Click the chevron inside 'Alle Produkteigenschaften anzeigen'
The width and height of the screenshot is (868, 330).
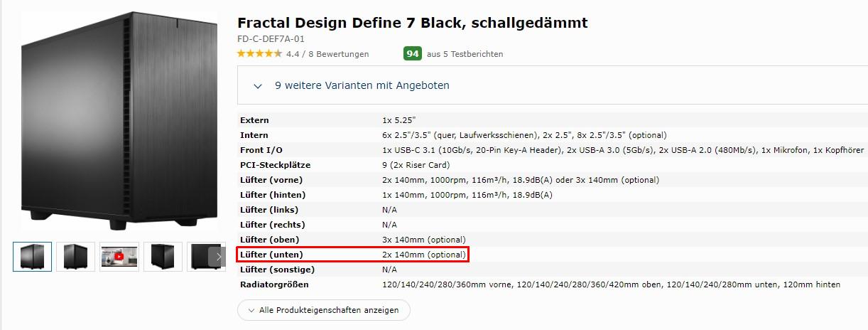[251, 311]
